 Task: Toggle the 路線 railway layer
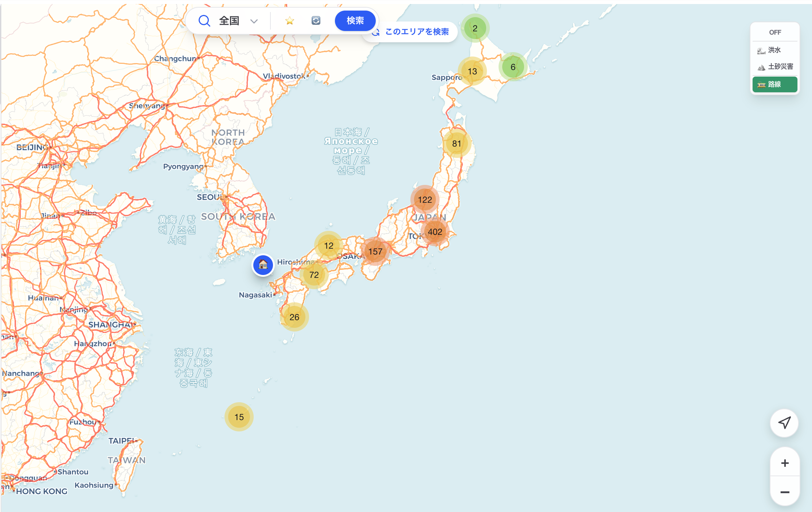775,84
